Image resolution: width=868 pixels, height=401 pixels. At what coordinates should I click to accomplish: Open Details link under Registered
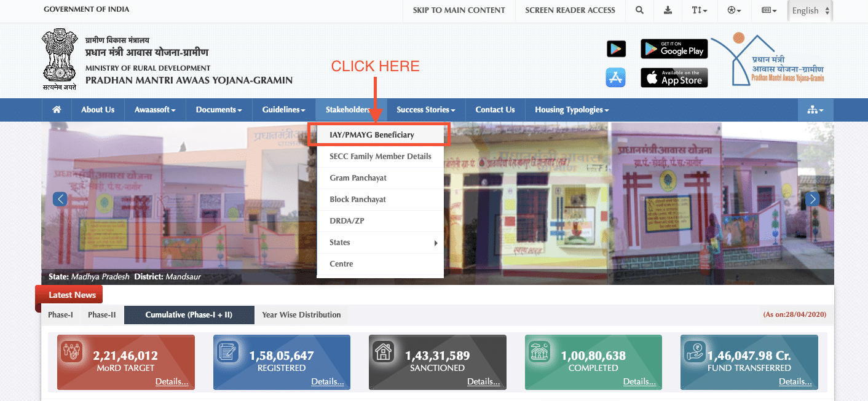click(327, 381)
